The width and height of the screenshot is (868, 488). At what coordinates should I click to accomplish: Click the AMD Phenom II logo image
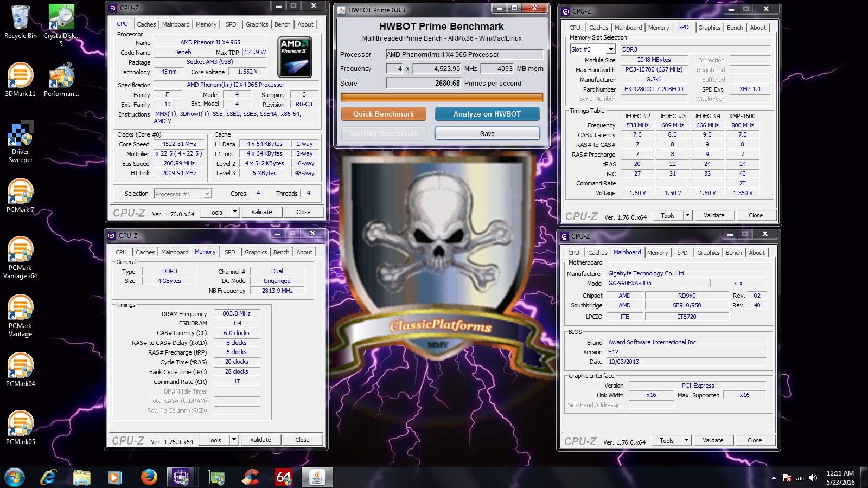click(295, 57)
